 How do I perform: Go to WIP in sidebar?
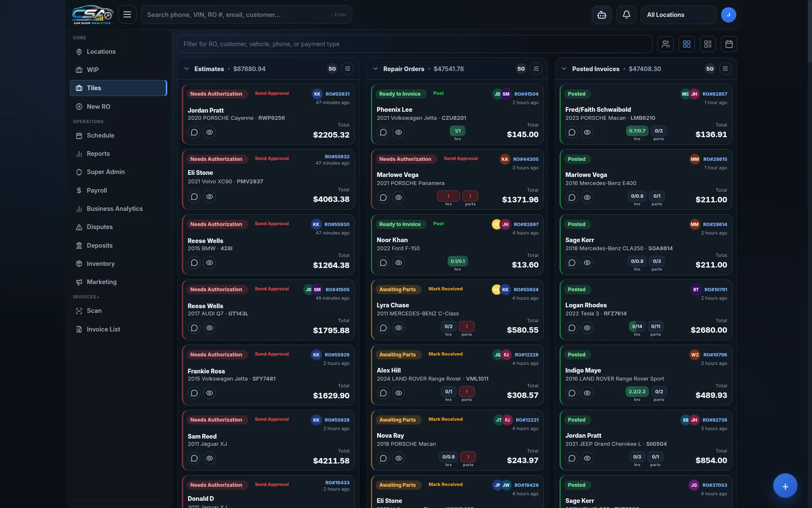point(118,70)
